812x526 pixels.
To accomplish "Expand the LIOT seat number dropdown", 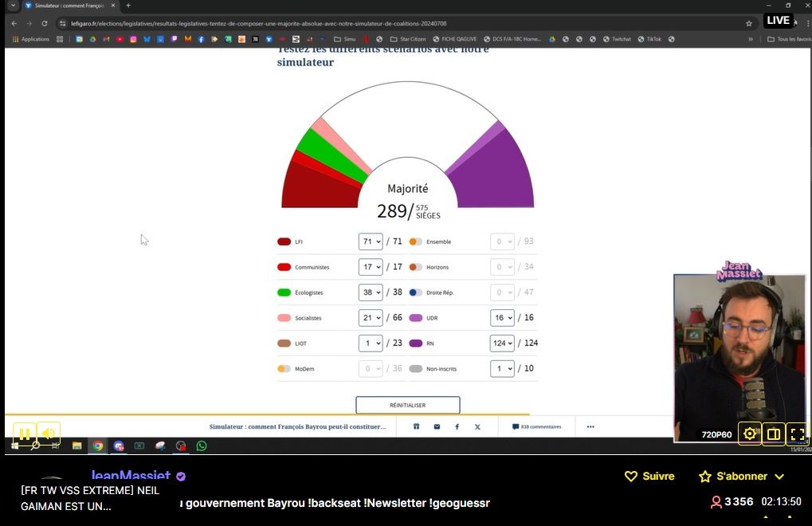I will click(371, 343).
